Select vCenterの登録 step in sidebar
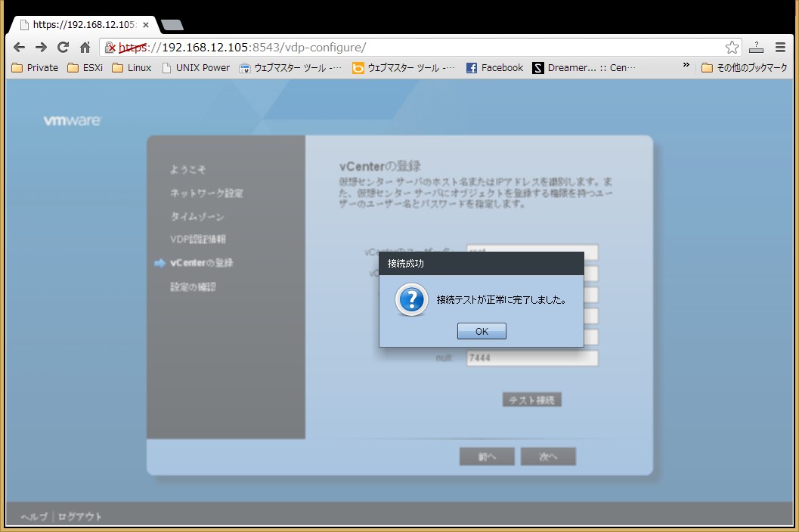Viewport: 799px width, 532px height. [201, 263]
